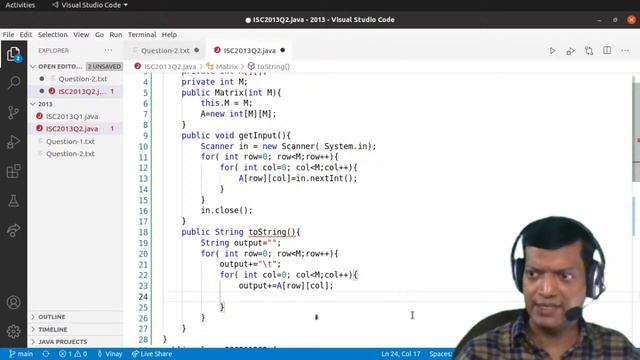Open Explorer panel More Actions ellipsis

108,50
